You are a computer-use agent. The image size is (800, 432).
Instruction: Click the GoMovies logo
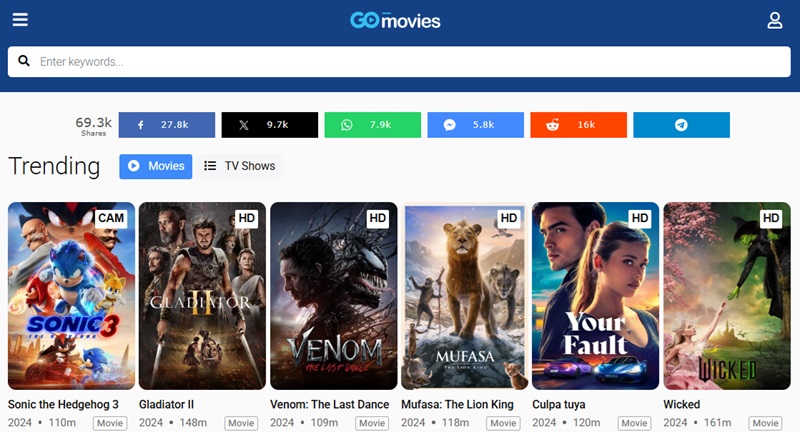click(x=395, y=20)
